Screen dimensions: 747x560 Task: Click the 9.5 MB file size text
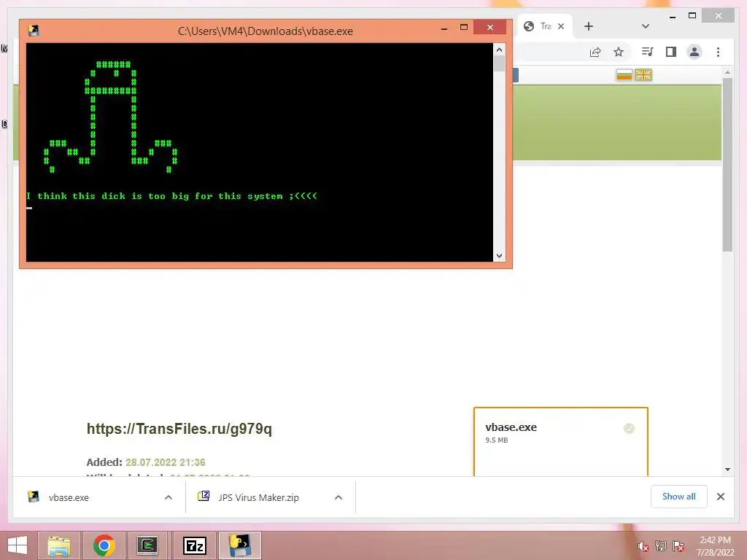[496, 440]
